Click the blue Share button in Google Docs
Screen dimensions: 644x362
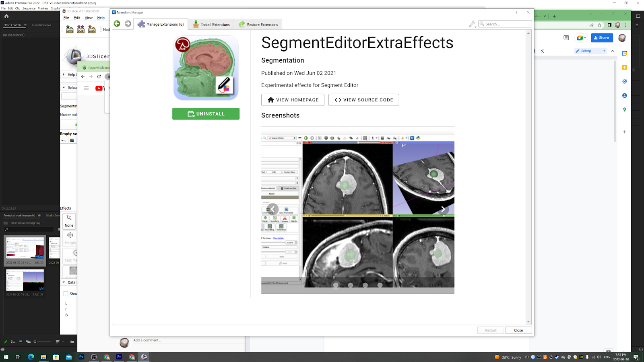[602, 38]
